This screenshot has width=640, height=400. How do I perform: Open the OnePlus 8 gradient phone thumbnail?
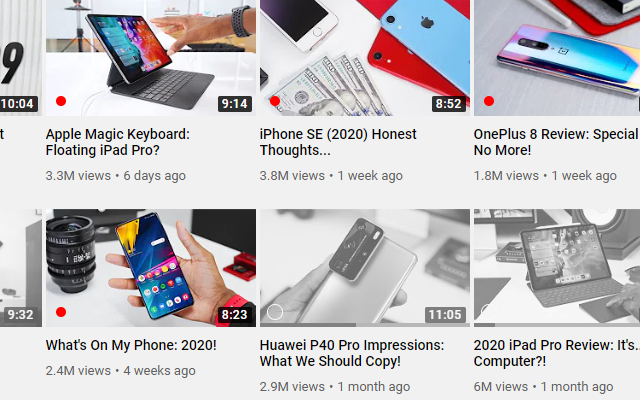(x=557, y=58)
